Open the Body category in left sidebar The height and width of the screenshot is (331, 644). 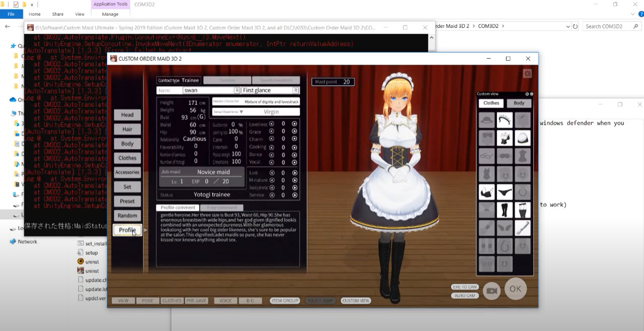(127, 144)
